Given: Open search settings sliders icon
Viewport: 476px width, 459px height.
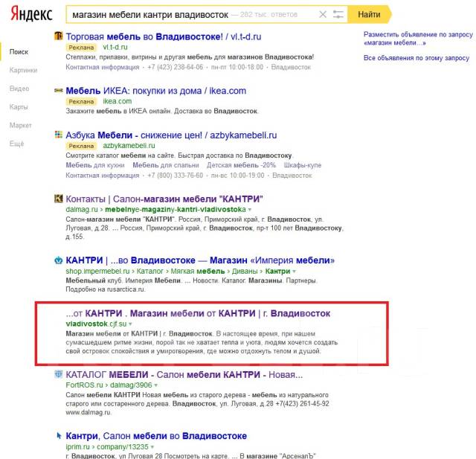Looking at the screenshot, I should point(338,14).
